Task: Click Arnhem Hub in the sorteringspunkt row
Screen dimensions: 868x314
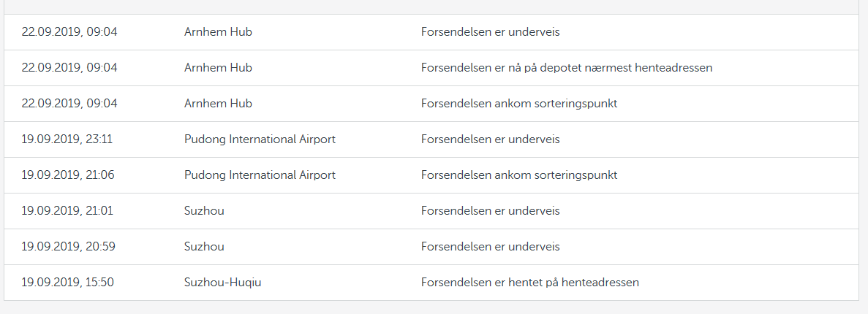Action: pos(218,104)
